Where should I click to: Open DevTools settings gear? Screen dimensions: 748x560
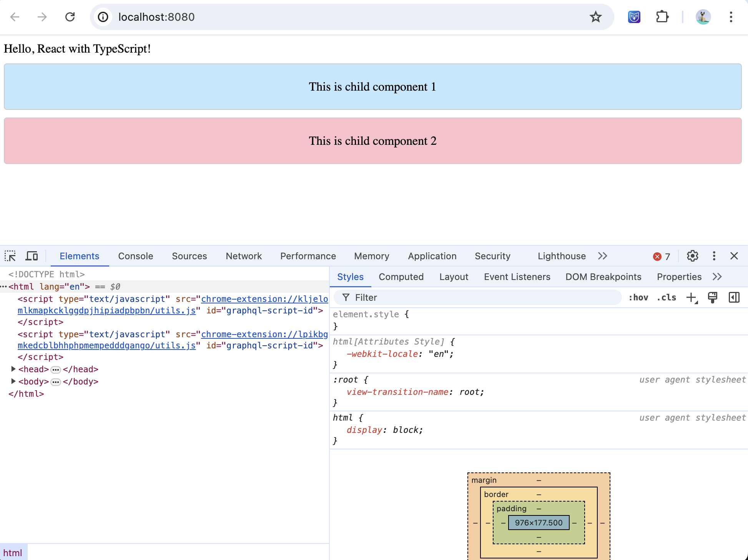(692, 256)
